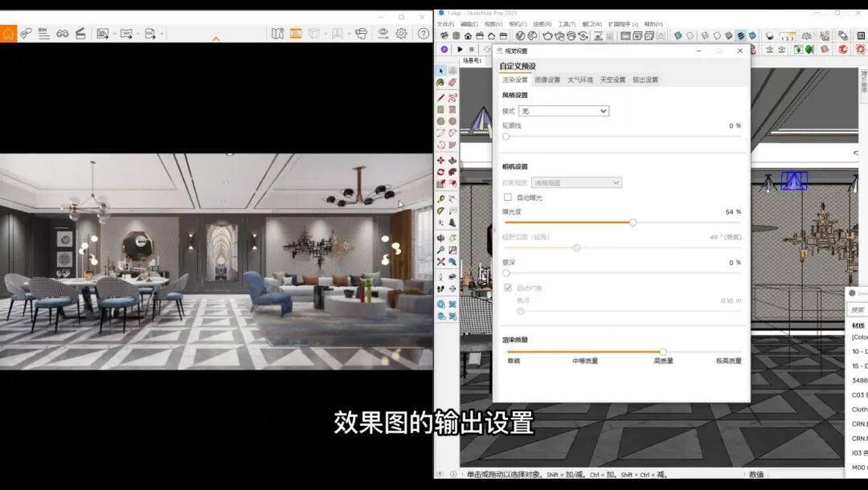Select the SketchUp arrow Select tool
This screenshot has height=490, width=868.
coord(440,71)
